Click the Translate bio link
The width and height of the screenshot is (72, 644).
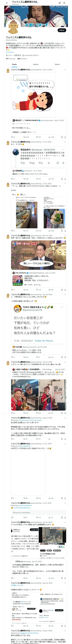(10, 52)
